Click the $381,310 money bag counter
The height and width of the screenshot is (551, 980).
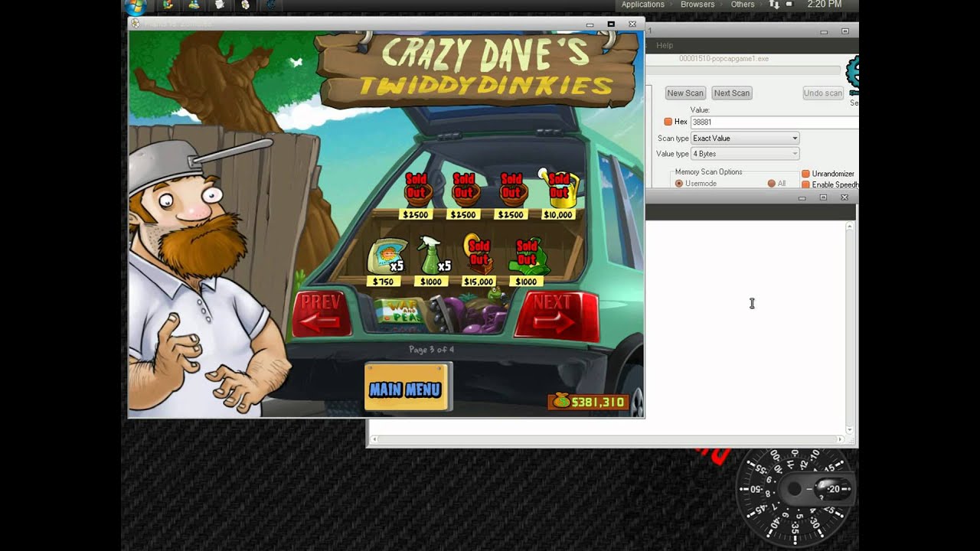coord(588,402)
